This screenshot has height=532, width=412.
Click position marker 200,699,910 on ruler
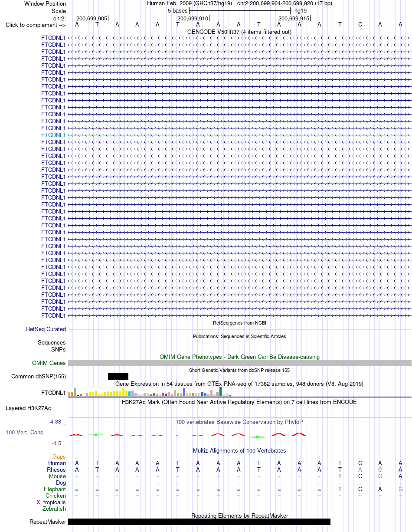[193, 18]
